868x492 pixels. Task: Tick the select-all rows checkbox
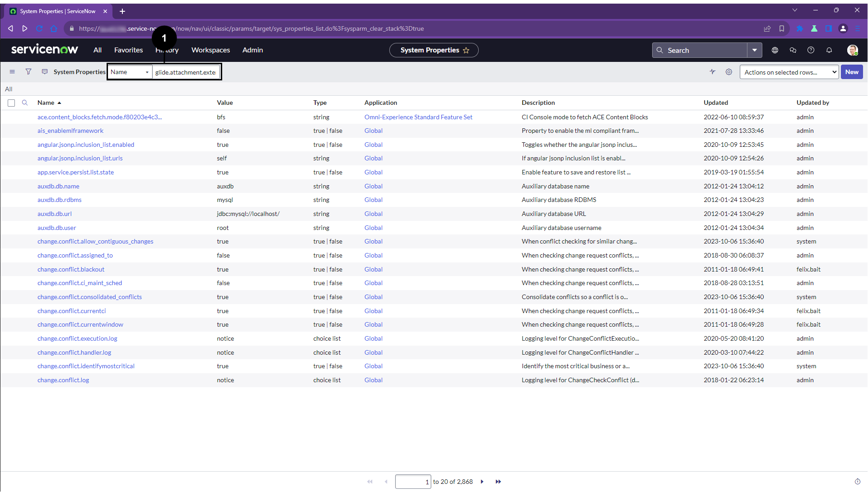coord(11,103)
